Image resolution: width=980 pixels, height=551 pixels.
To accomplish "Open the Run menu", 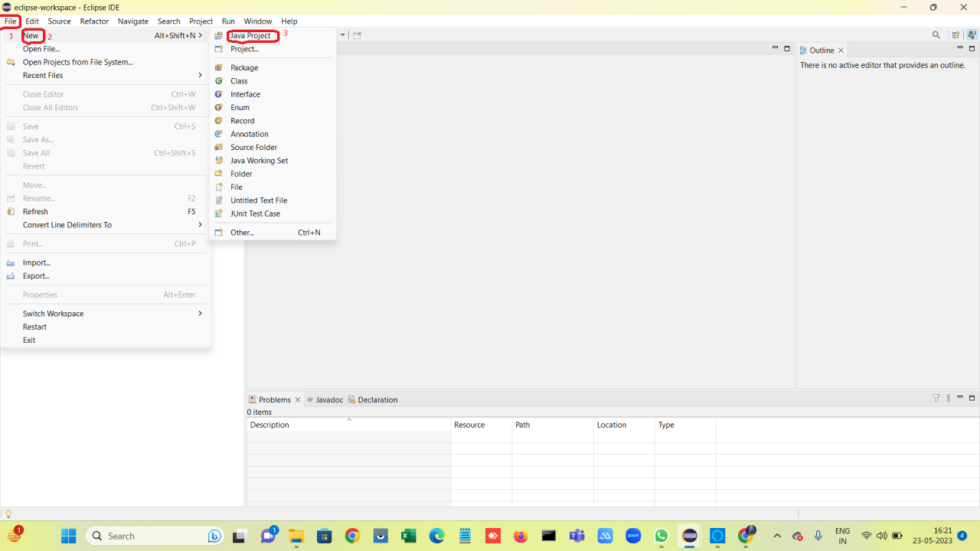I will click(x=228, y=21).
